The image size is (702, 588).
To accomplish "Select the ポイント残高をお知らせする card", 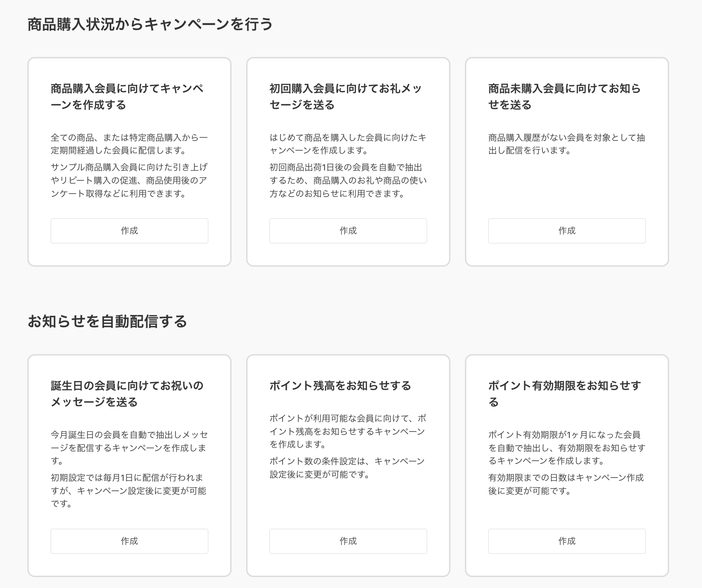I will [x=348, y=465].
